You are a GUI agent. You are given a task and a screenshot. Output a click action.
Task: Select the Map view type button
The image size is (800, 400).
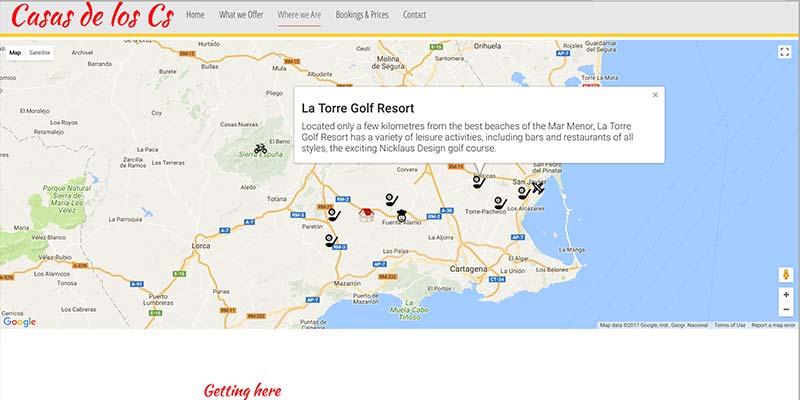click(15, 53)
